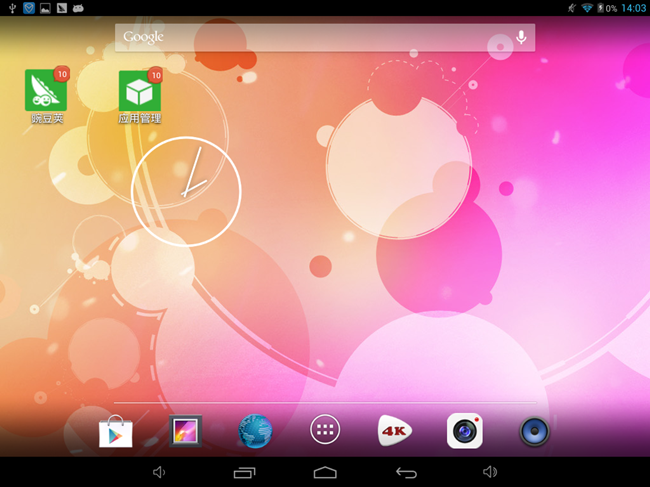Launch the globe Browser app
The height and width of the screenshot is (487, 650).
(x=255, y=431)
